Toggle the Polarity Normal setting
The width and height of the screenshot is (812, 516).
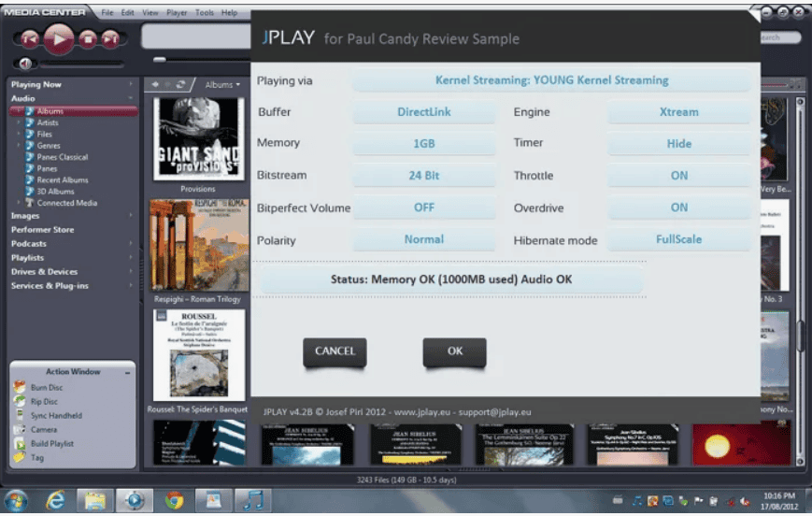(x=424, y=239)
